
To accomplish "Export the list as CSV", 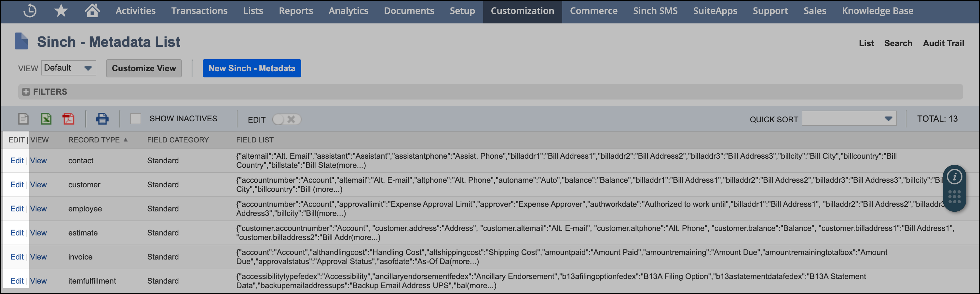I will click(x=23, y=119).
